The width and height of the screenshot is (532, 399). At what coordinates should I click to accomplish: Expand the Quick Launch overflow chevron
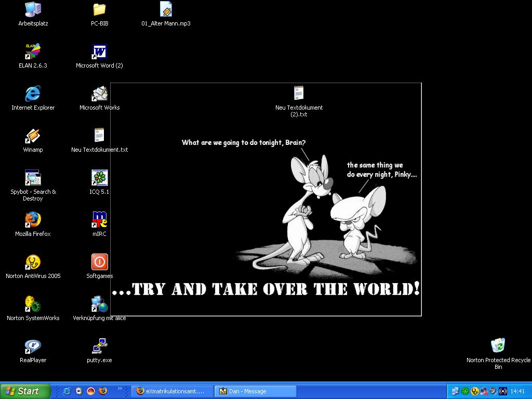(120, 389)
